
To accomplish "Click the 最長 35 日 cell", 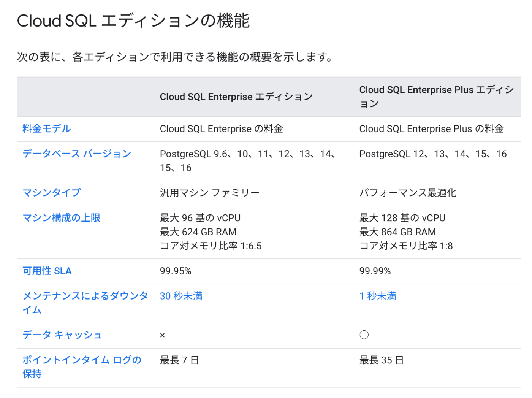I will click(382, 360).
